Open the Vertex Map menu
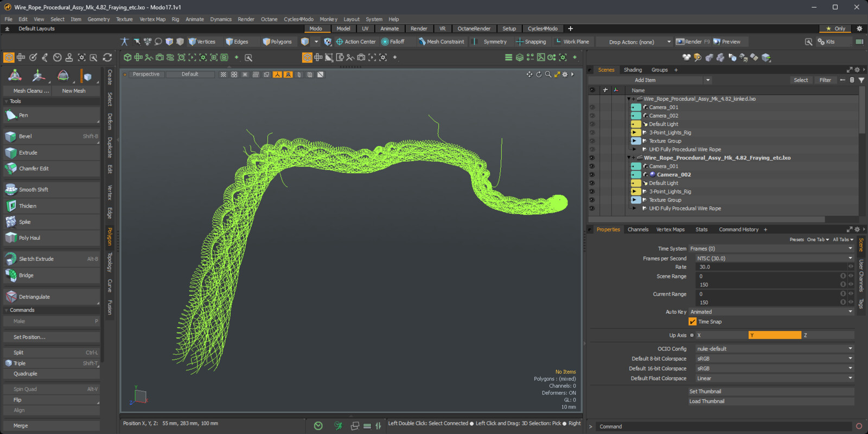This screenshot has width=868, height=434. click(x=152, y=19)
